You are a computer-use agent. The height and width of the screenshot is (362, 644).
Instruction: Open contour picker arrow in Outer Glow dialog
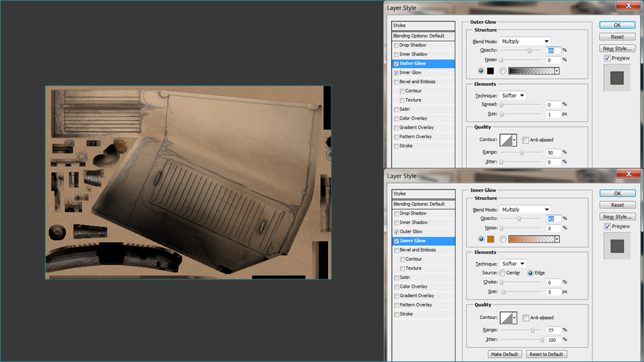click(515, 140)
